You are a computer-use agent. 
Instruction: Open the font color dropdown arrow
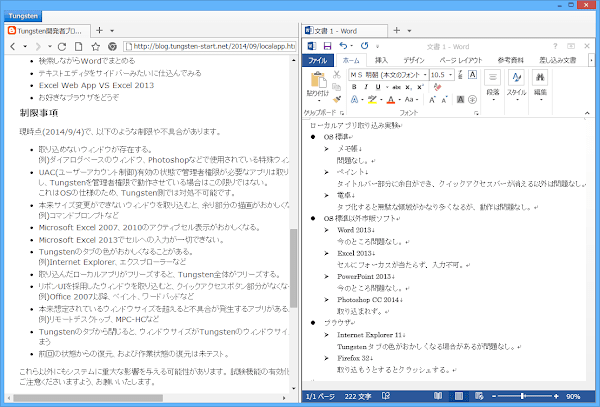399,100
